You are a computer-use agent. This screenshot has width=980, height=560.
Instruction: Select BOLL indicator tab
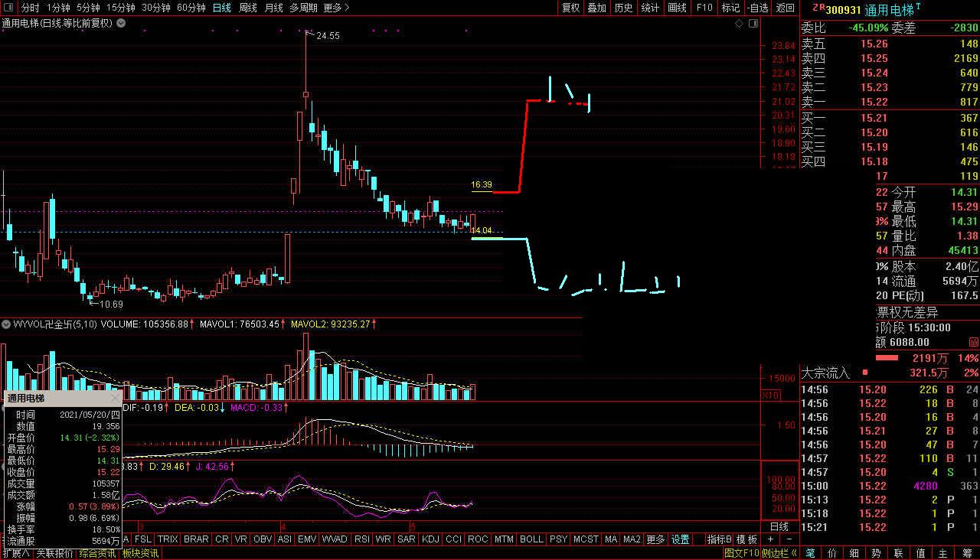click(x=532, y=539)
